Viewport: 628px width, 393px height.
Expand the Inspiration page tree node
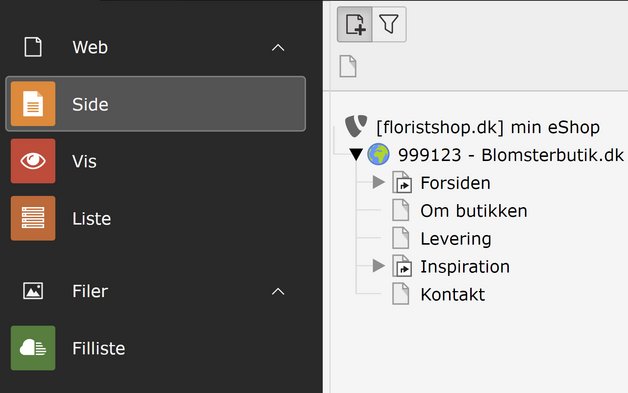pos(378,266)
